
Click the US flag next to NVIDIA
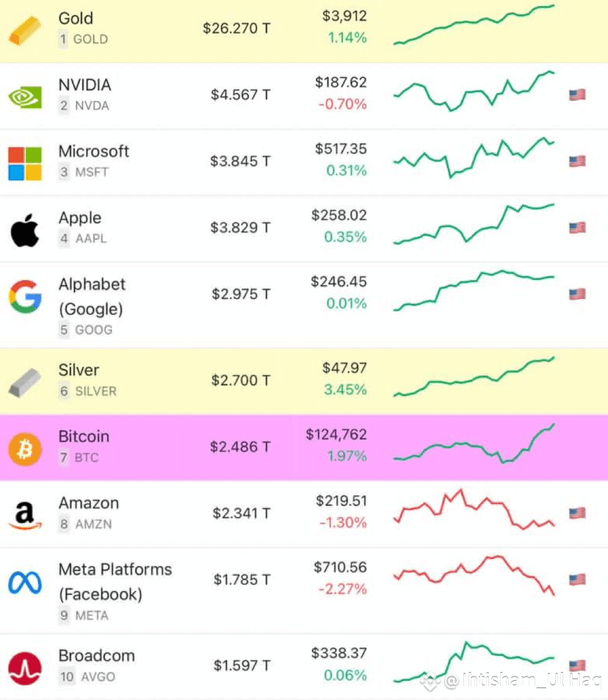[577, 93]
